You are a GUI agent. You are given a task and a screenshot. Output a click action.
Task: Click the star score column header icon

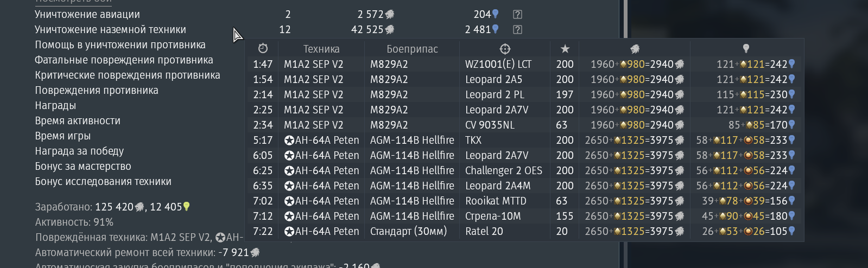point(565,49)
